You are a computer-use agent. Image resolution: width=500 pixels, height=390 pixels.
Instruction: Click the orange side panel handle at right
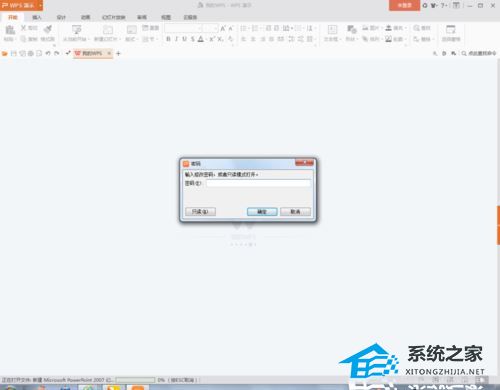click(x=498, y=225)
